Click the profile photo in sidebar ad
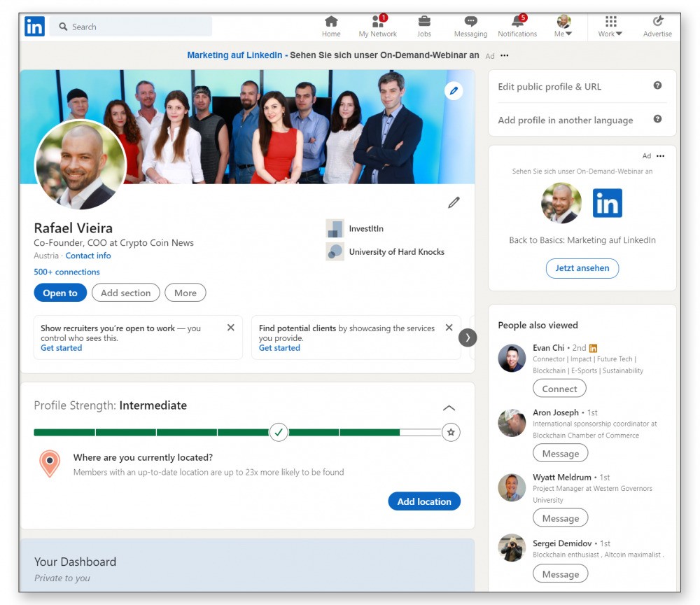This screenshot has height=605, width=700. [561, 203]
